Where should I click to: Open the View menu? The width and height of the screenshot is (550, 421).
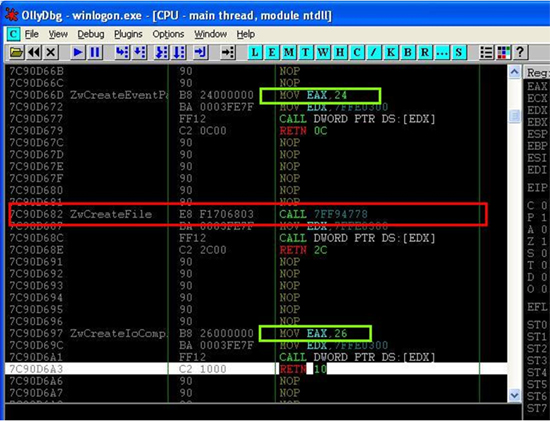[58, 34]
